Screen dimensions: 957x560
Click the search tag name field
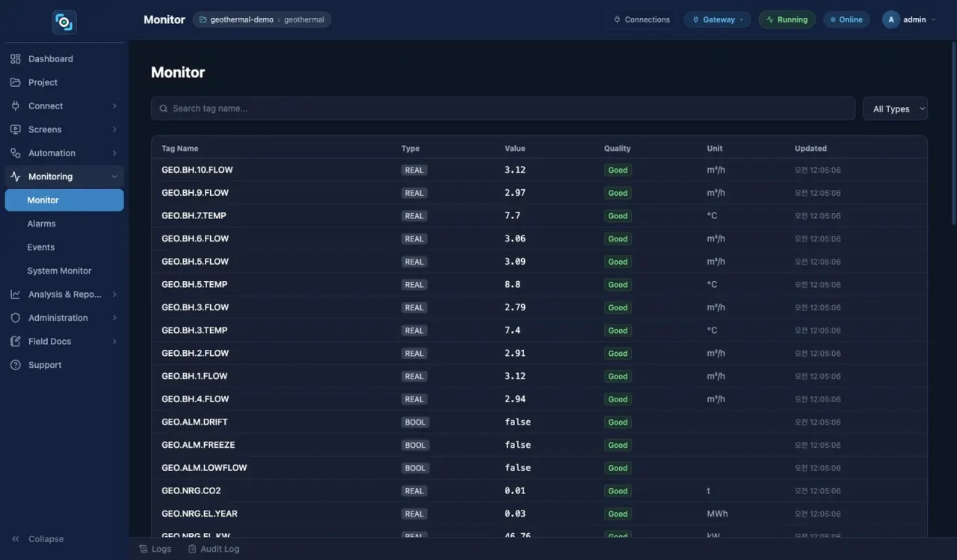[x=503, y=108]
